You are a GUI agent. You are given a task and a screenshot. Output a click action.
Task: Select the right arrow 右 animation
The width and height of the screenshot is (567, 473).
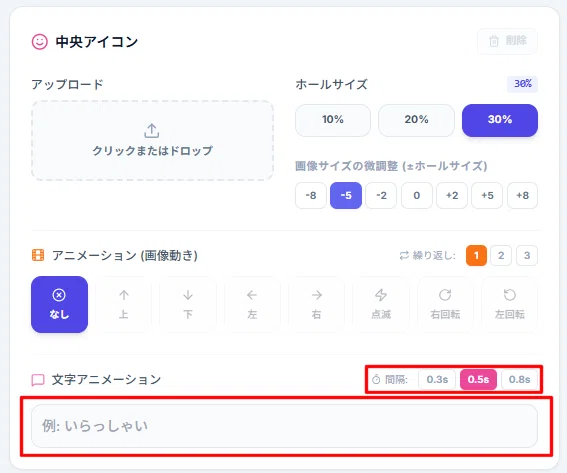tap(316, 304)
